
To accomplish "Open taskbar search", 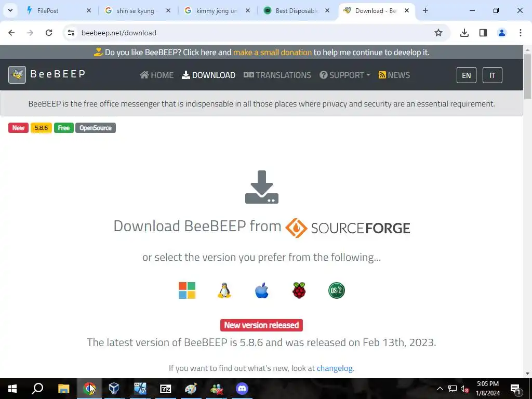I will (x=37, y=389).
